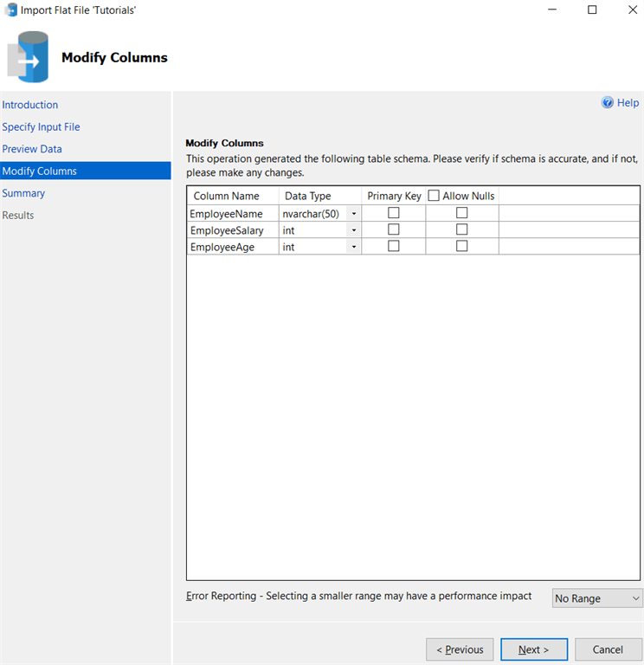Select the Results step
Image resolution: width=644 pixels, height=665 pixels.
(18, 215)
